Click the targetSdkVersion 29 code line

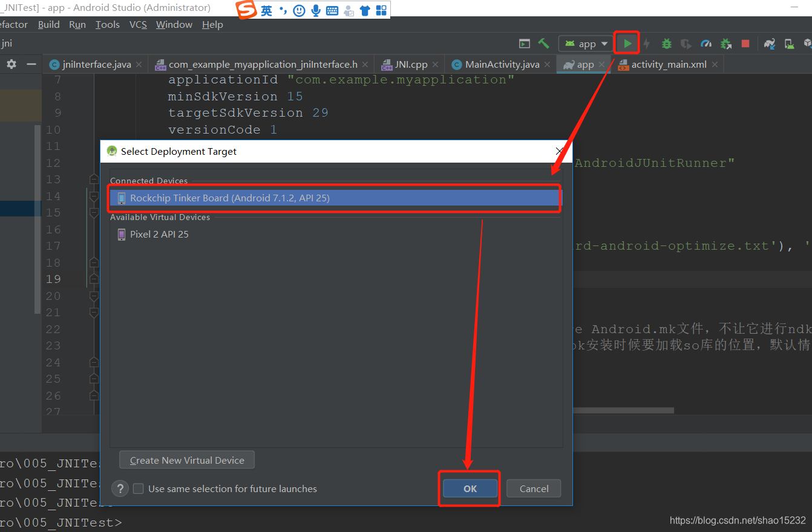tap(248, 113)
